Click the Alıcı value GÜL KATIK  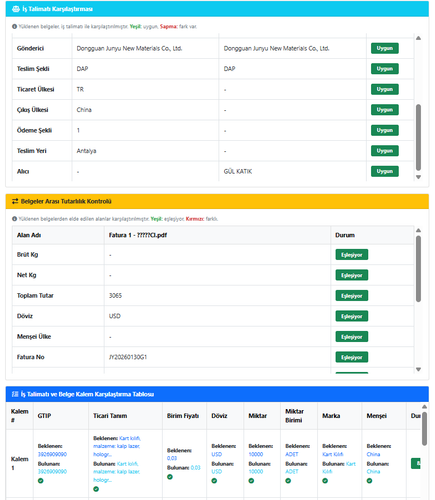(238, 171)
